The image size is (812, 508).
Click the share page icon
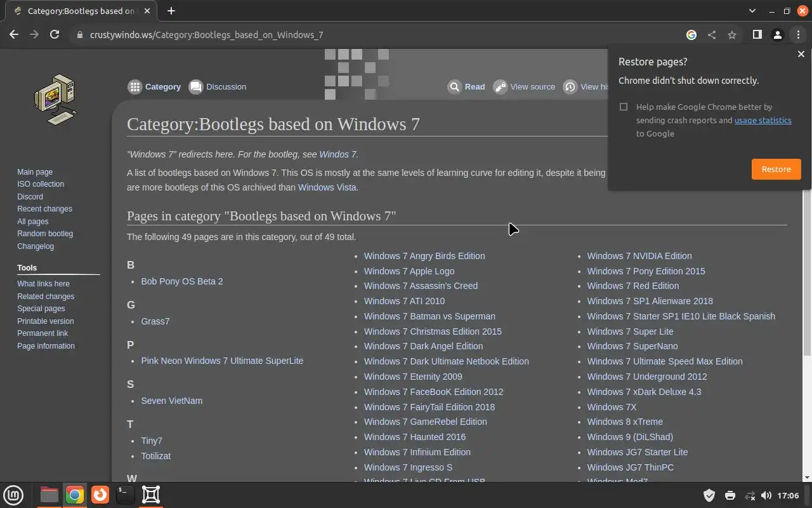(712, 35)
